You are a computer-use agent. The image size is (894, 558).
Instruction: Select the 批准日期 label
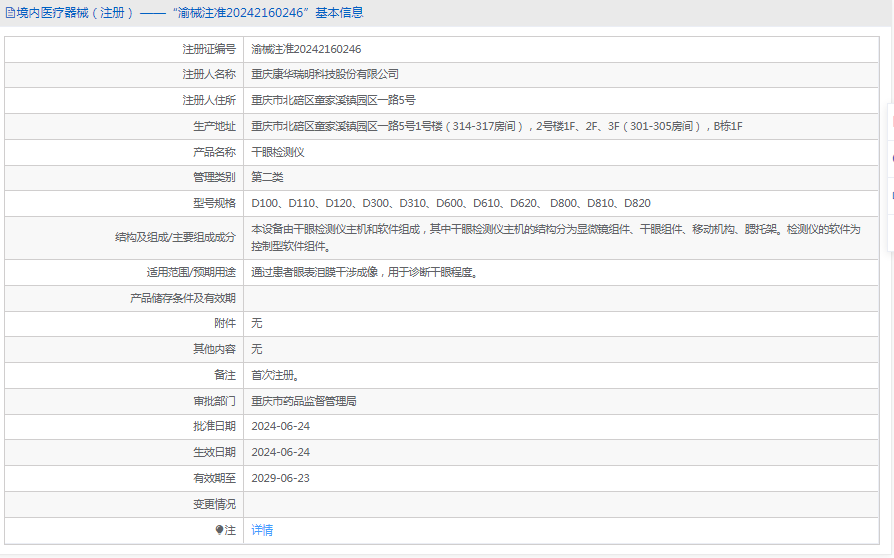pyautogui.click(x=214, y=426)
